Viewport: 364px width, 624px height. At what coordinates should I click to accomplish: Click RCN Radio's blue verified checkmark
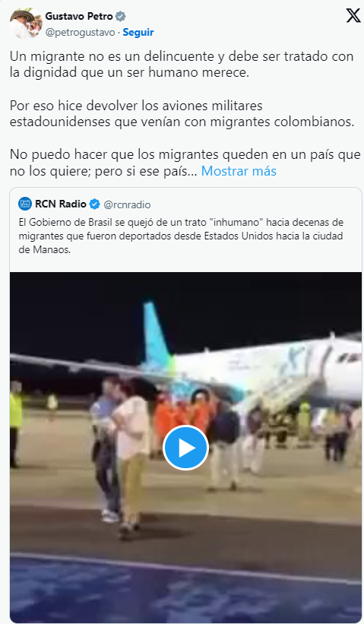click(x=94, y=204)
